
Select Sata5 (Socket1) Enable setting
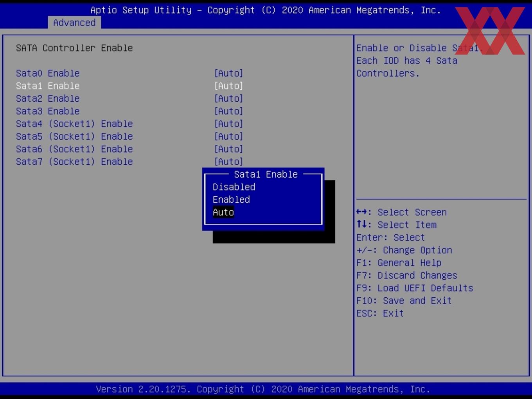(x=74, y=136)
